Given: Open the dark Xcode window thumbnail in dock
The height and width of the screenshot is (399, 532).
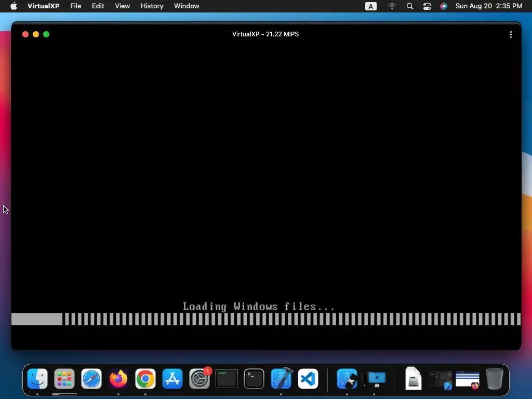Looking at the screenshot, I should (441, 380).
